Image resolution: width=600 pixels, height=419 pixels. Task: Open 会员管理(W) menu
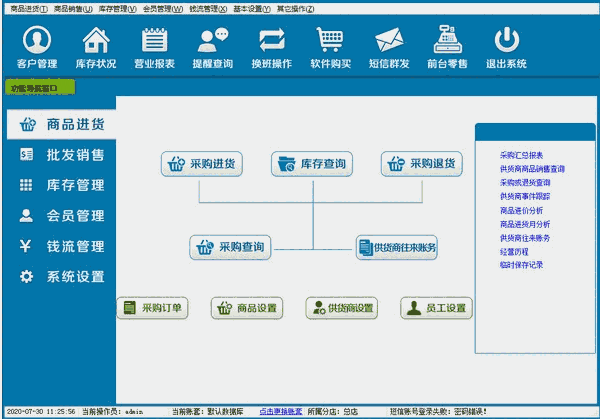click(163, 8)
